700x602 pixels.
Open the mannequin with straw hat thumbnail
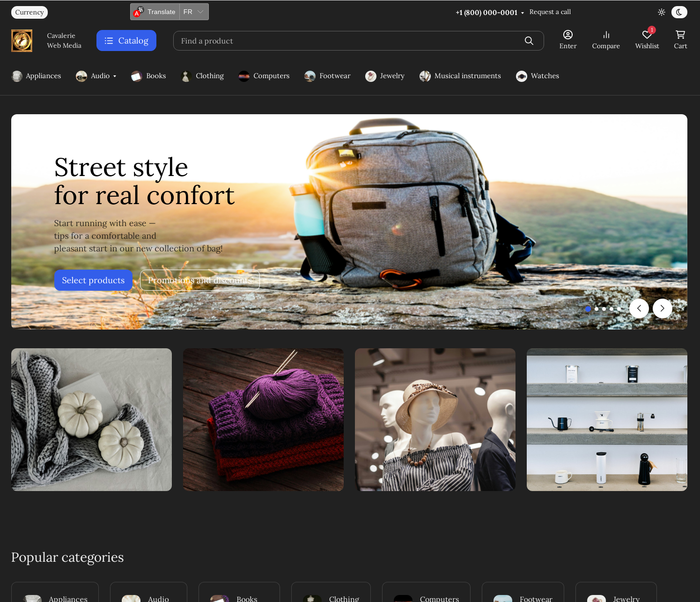(435, 419)
